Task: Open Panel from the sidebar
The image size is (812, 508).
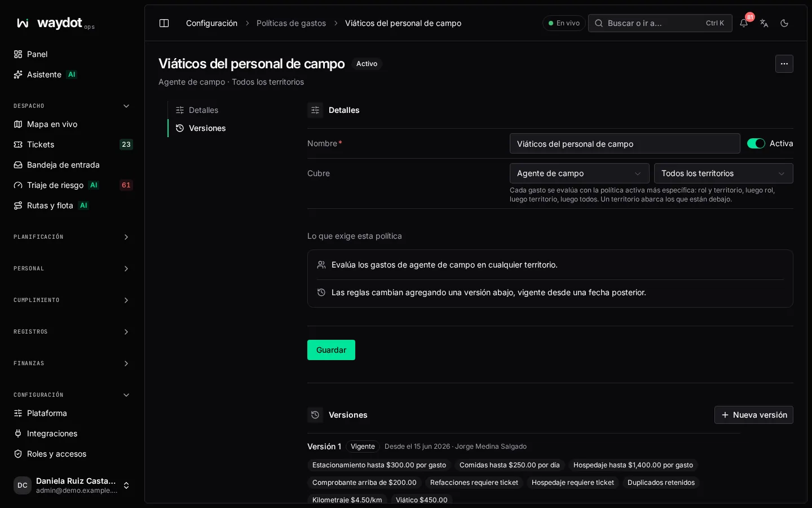Action: 72,54
